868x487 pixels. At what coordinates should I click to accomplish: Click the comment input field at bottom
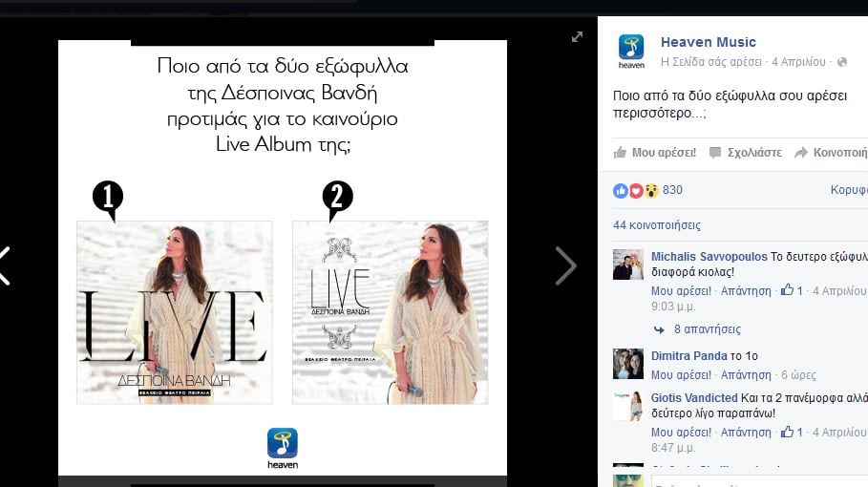[759, 481]
